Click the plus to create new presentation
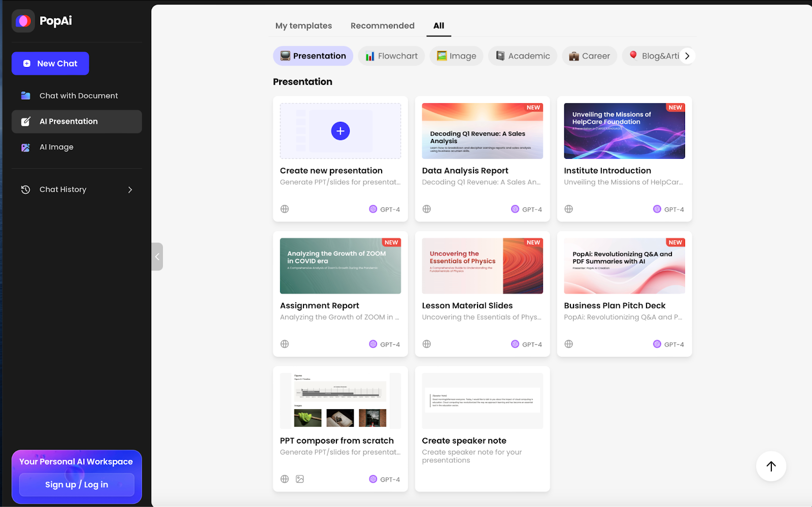The image size is (812, 507). pos(340,130)
